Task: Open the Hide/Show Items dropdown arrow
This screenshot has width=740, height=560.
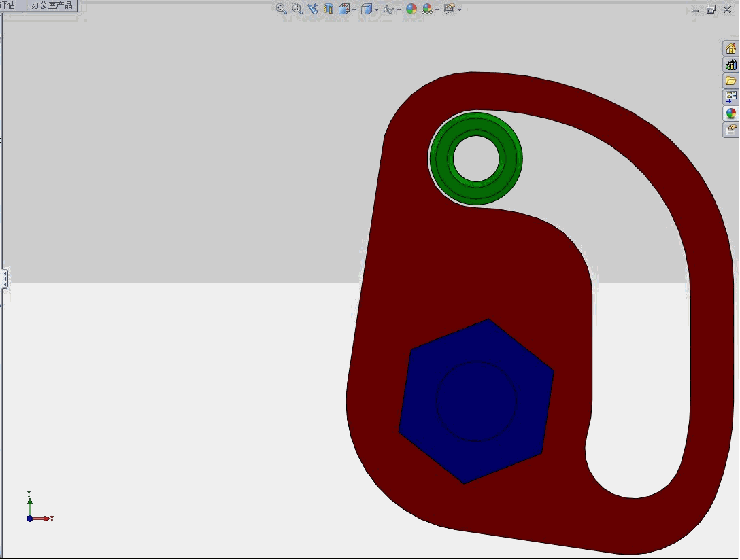Action: (x=399, y=10)
